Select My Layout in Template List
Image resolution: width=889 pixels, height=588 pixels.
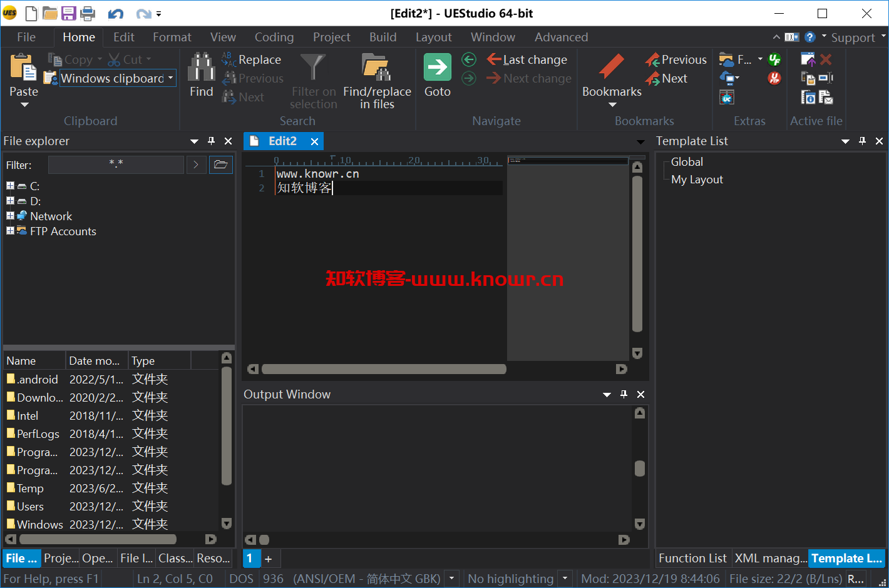tap(697, 180)
